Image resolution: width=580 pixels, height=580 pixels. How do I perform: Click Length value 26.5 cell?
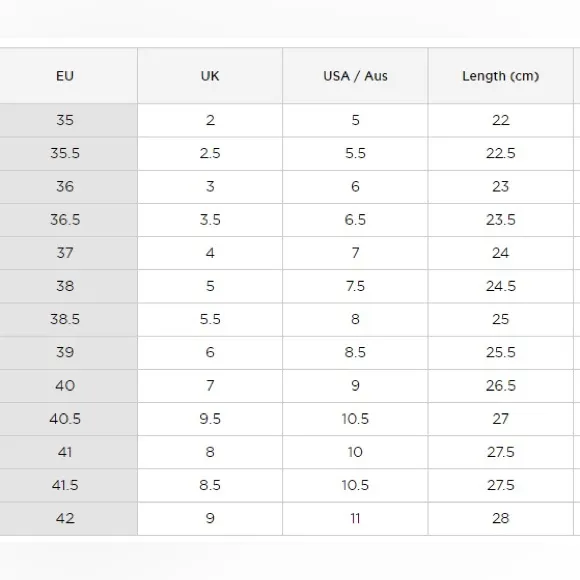tap(500, 385)
